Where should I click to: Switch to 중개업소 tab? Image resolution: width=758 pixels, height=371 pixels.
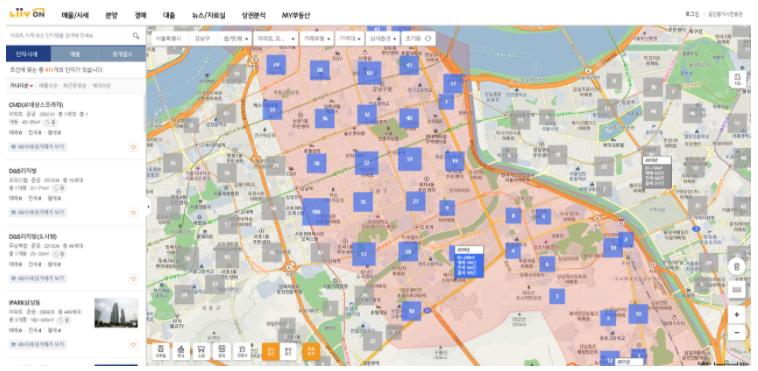[122, 54]
